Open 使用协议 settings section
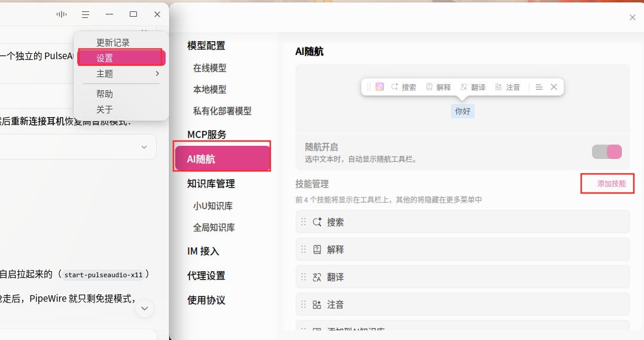The image size is (644, 340). pyautogui.click(x=206, y=301)
